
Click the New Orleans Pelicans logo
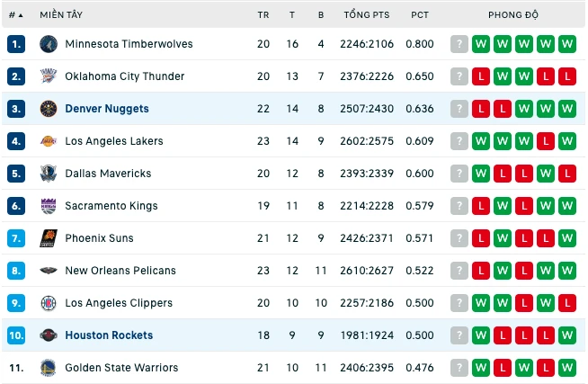(x=49, y=271)
